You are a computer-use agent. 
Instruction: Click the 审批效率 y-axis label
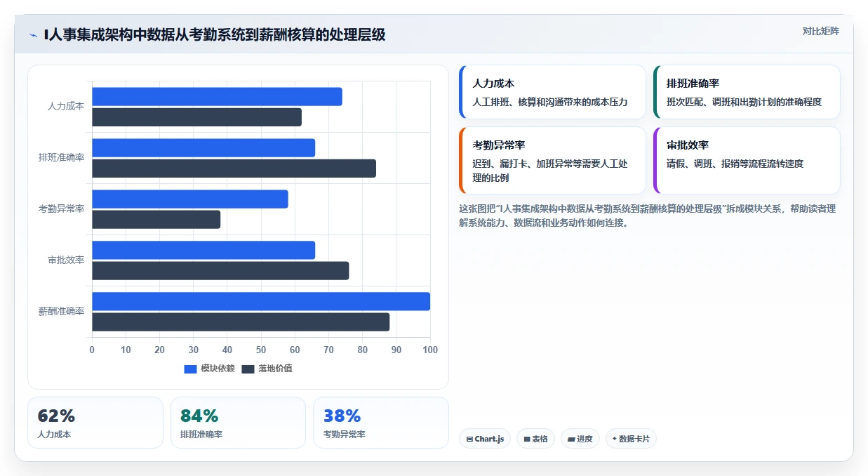tap(66, 260)
